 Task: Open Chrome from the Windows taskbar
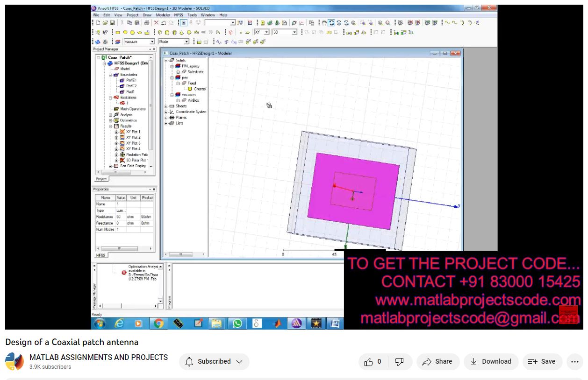[159, 323]
